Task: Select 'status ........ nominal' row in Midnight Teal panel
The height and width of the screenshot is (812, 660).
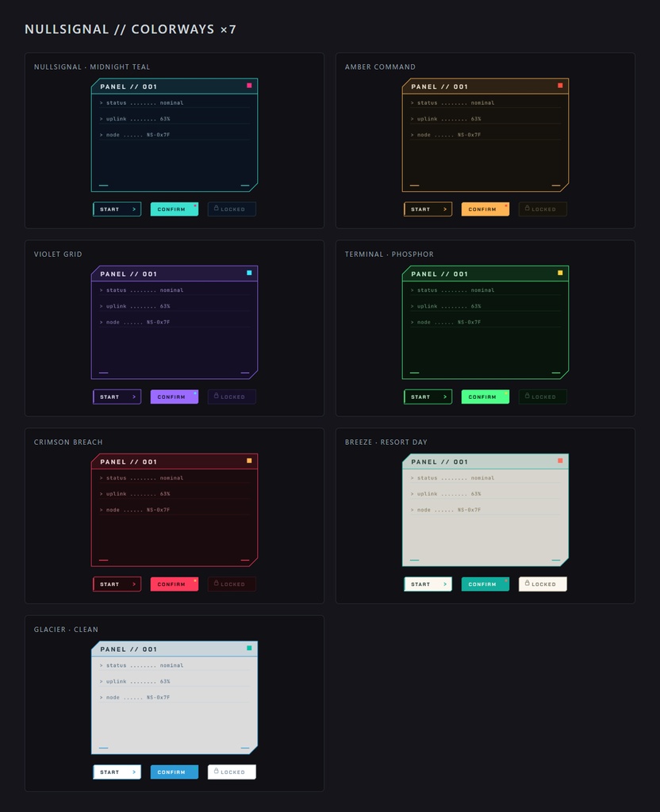Action: click(175, 102)
